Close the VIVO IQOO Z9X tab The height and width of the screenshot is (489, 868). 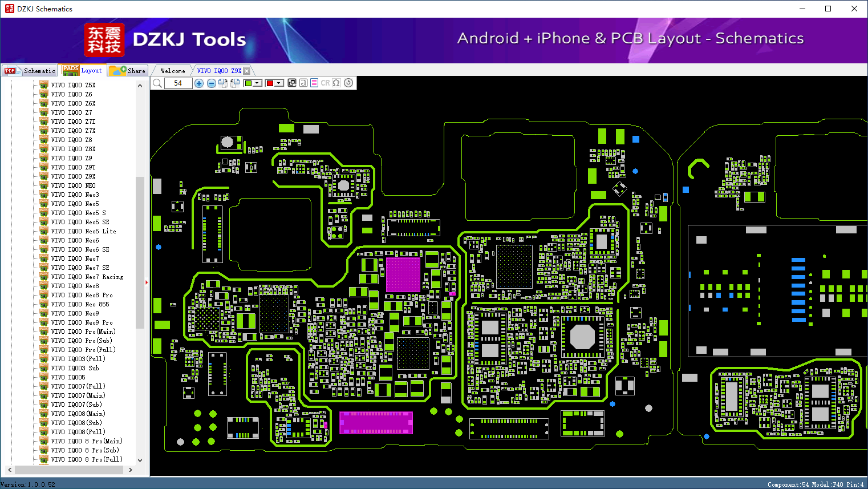247,71
